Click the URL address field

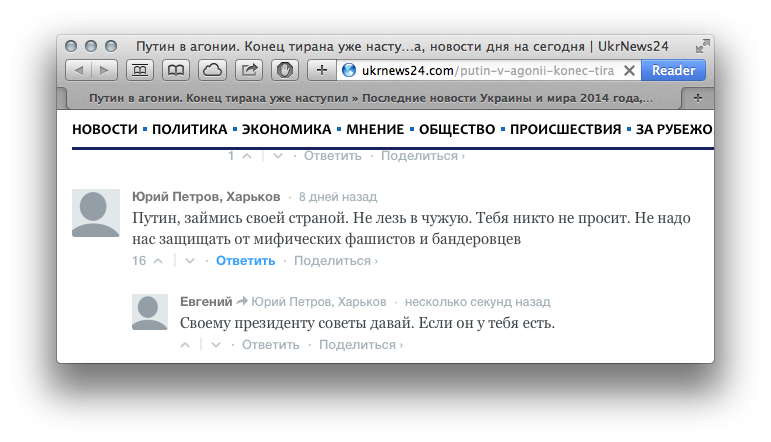click(x=488, y=70)
